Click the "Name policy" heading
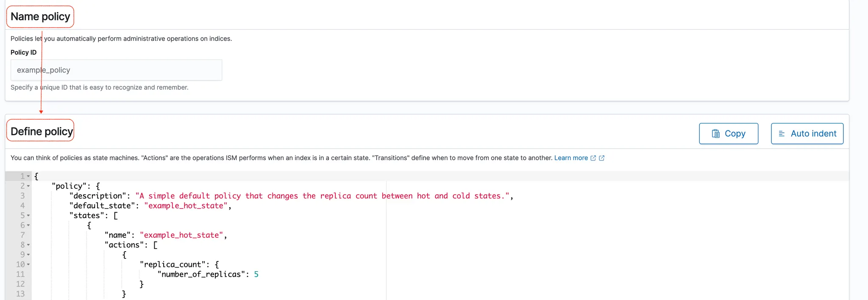 point(40,17)
